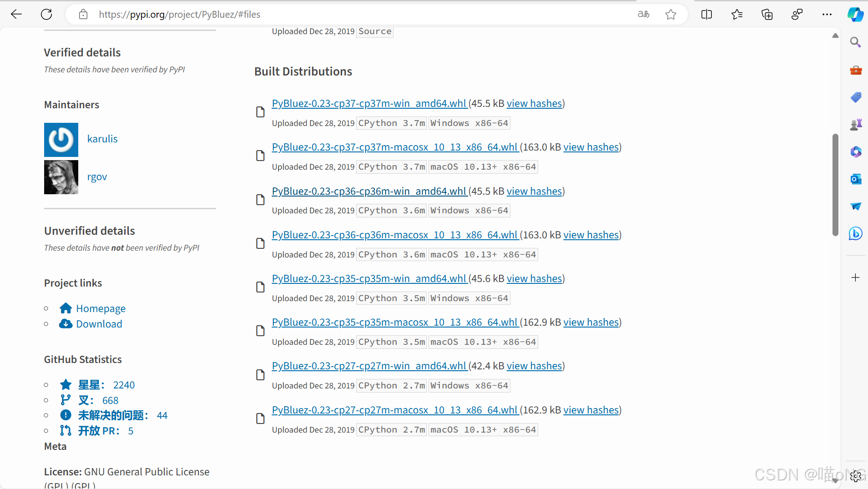Open the favorites list
The height and width of the screenshot is (489, 868).
[x=737, y=14]
